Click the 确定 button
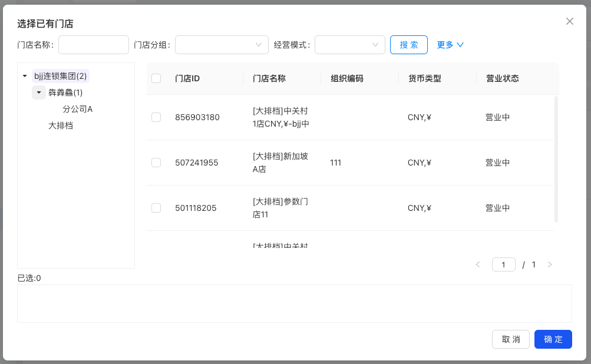Screen dimensions: 591x364 553,339
